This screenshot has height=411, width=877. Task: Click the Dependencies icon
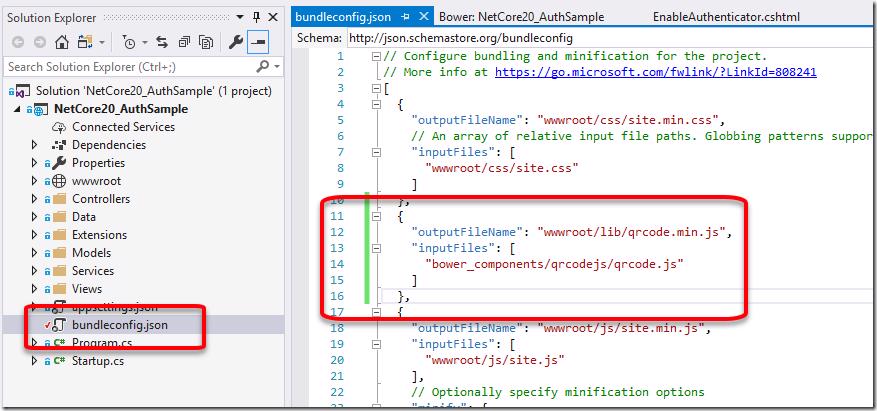coord(59,145)
